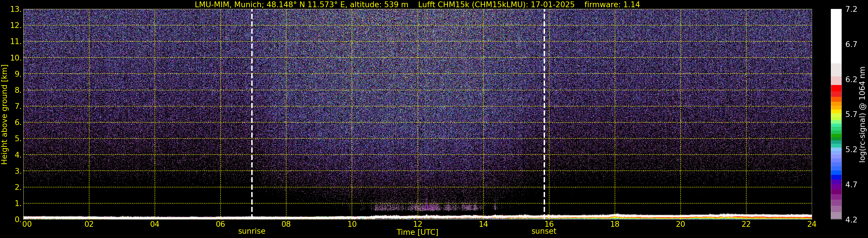This screenshot has height=238, width=868.
Task: Click the time axis tick "24"
Action: [812, 224]
